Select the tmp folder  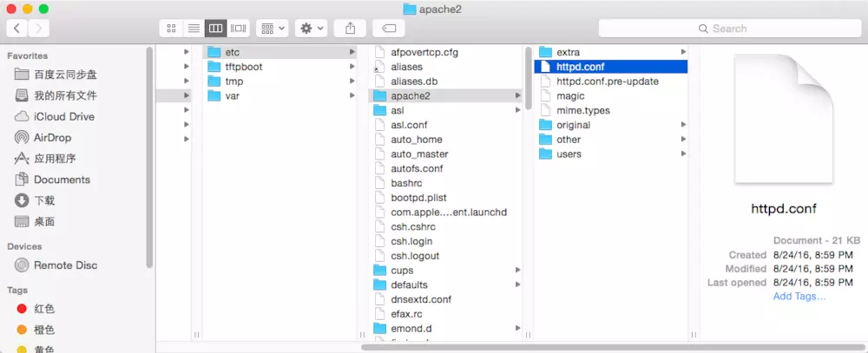pos(279,82)
